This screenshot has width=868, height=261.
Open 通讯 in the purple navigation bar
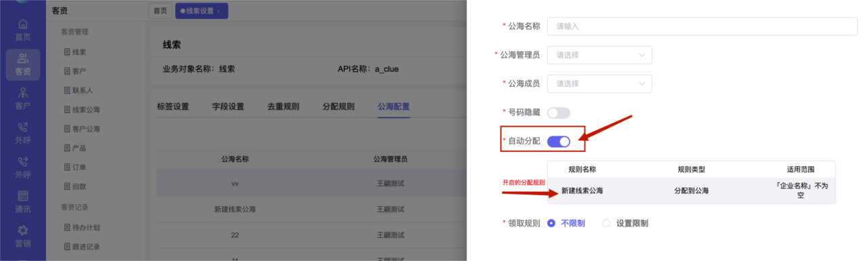tap(22, 202)
